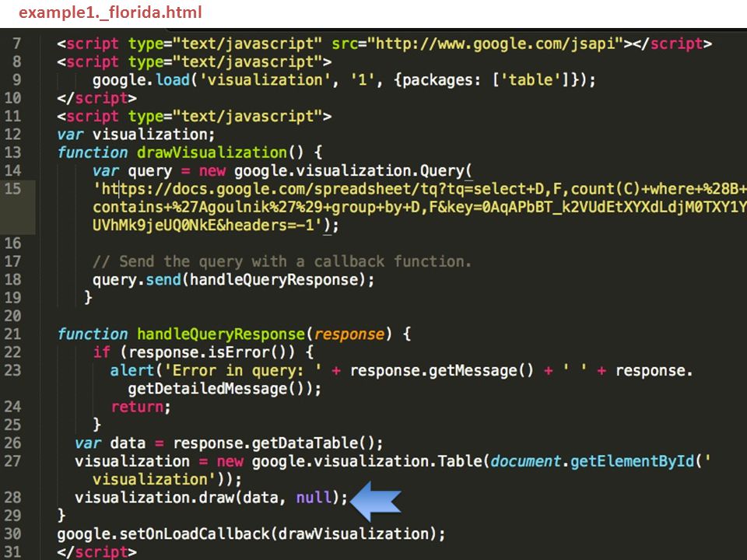Screen dimensions: 747x560
Task: Click google.visualization.Table constructor text
Action: 368,461
